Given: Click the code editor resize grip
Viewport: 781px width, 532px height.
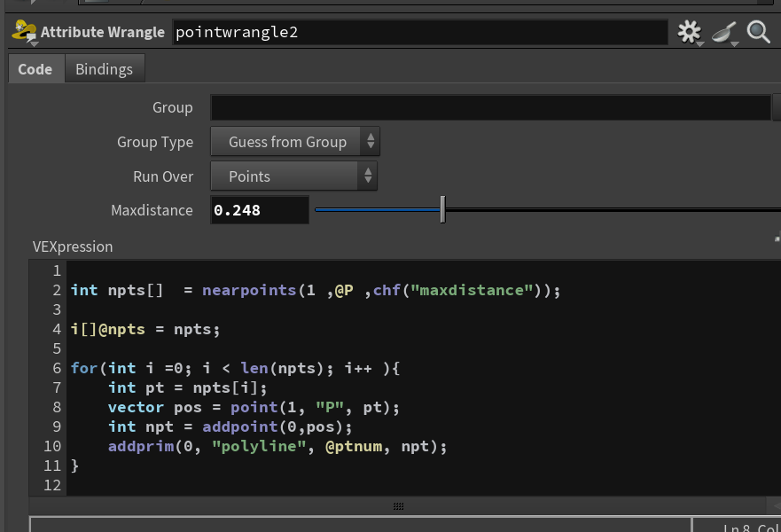Looking at the screenshot, I should 398,506.
